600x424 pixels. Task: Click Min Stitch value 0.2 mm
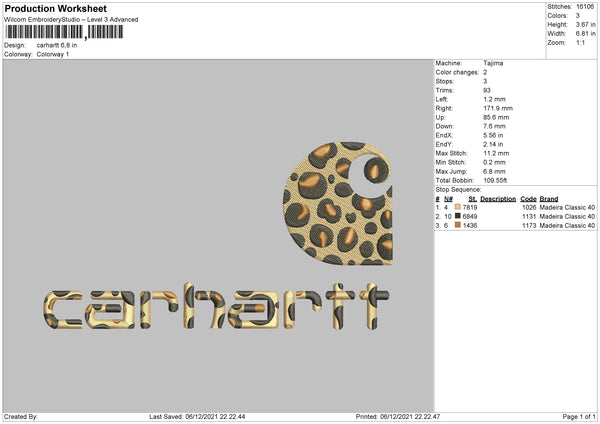494,163
